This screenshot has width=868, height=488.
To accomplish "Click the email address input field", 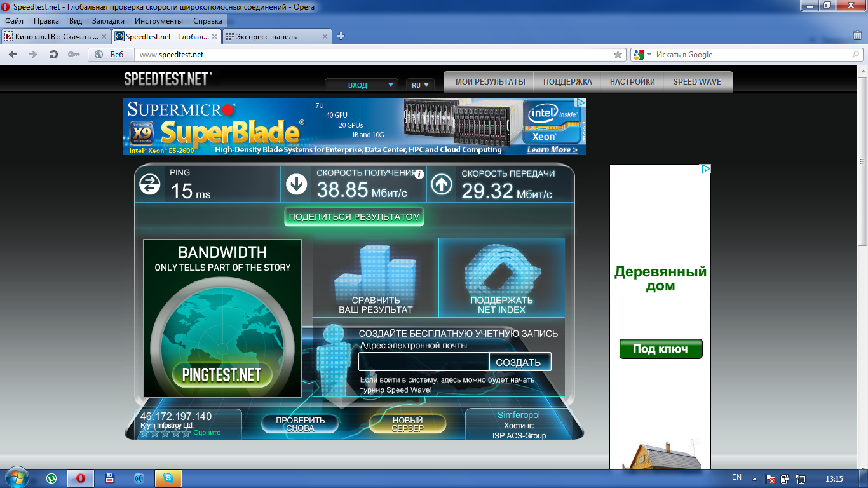I will [x=424, y=362].
